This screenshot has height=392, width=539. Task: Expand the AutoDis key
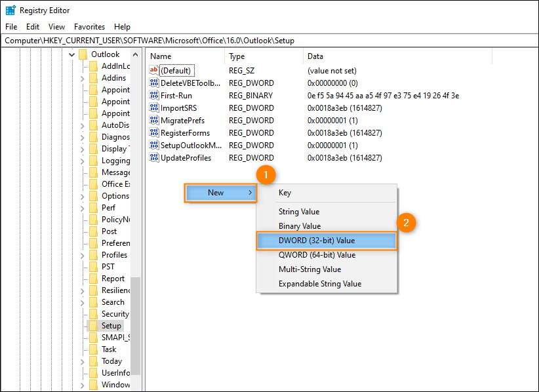tap(82, 126)
